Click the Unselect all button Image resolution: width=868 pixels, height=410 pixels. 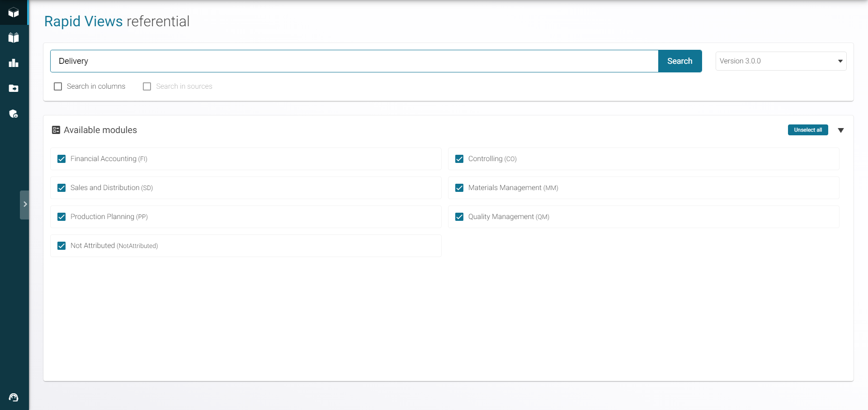coord(807,130)
